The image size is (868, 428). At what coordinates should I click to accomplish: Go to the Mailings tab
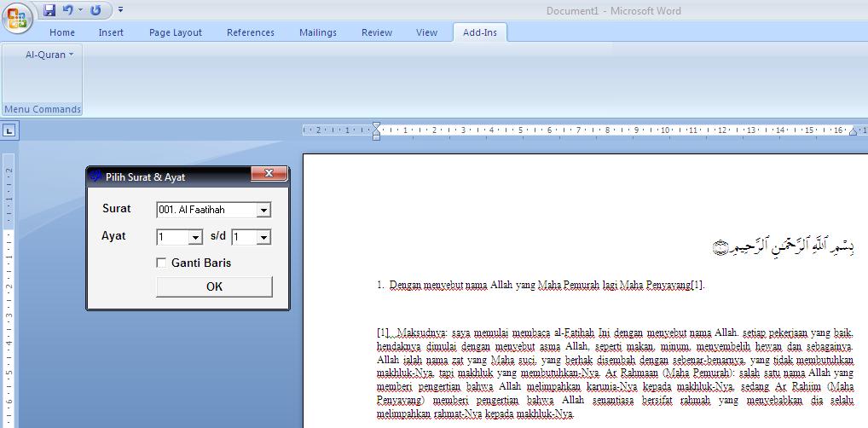pyautogui.click(x=318, y=32)
